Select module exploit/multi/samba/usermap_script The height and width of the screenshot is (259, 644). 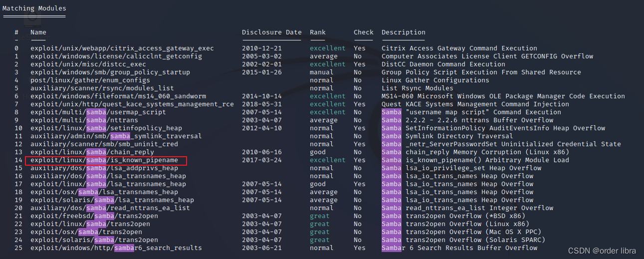click(98, 112)
